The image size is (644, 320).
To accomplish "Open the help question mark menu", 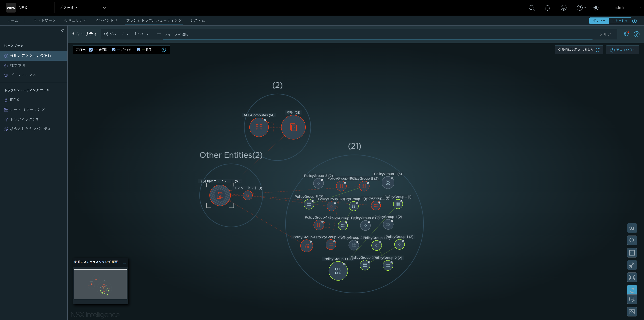I will [x=581, y=8].
